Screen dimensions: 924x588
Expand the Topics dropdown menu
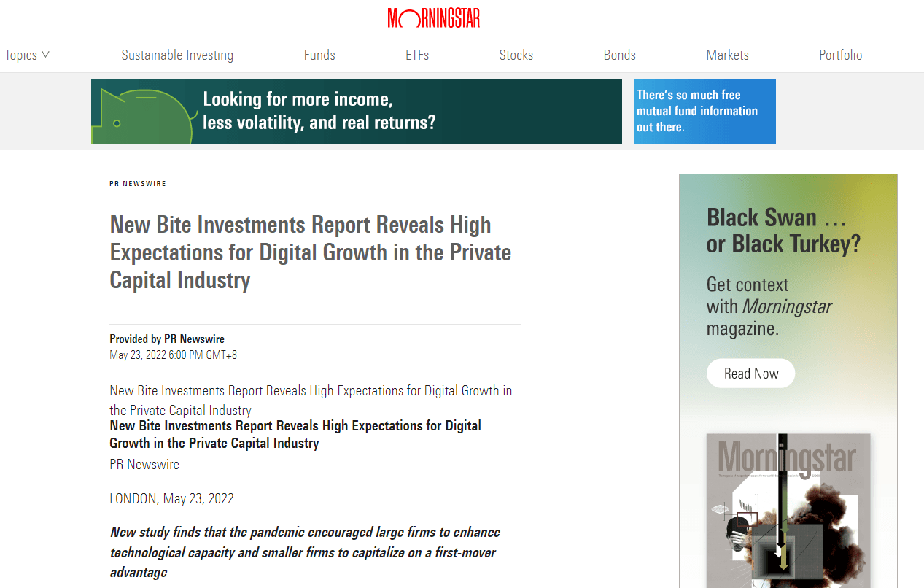27,55
